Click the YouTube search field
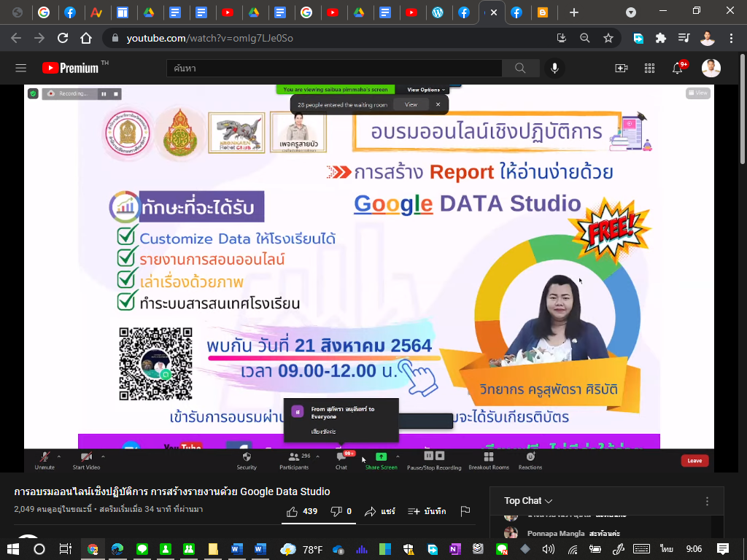Image resolution: width=747 pixels, height=560 pixels. (334, 68)
